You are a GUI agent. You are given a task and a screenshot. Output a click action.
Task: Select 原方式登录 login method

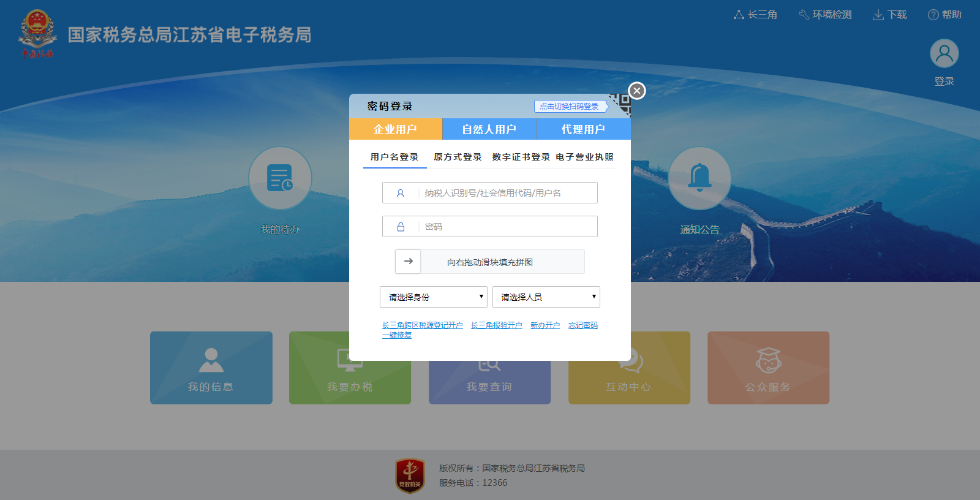458,157
